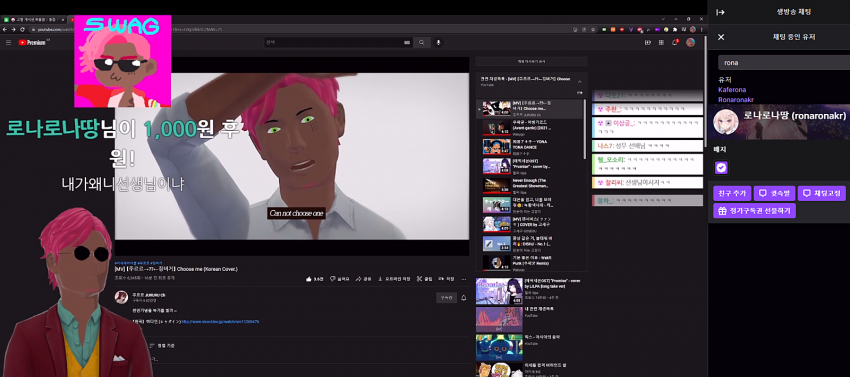
Task: Start voice search with the microphone
Action: (x=439, y=42)
